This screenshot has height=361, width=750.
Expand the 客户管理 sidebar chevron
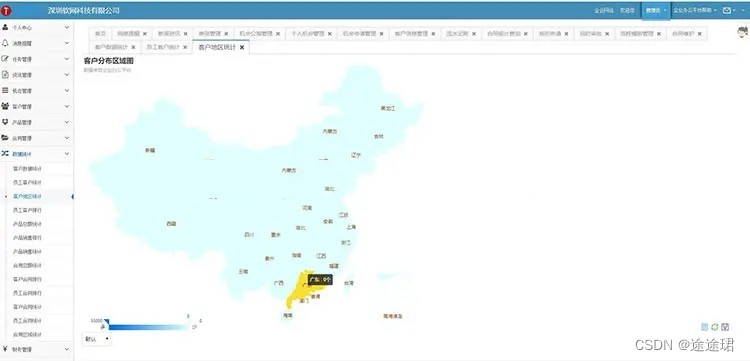(x=67, y=106)
